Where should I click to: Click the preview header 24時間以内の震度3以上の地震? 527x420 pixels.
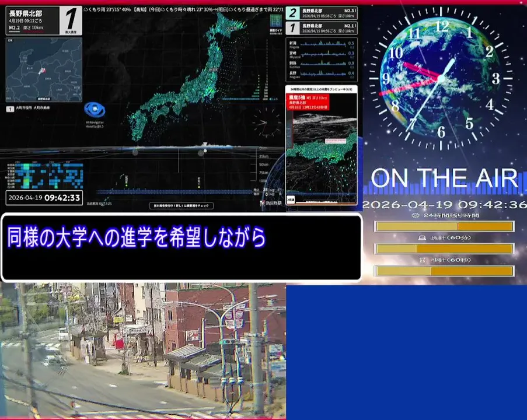coord(322,89)
